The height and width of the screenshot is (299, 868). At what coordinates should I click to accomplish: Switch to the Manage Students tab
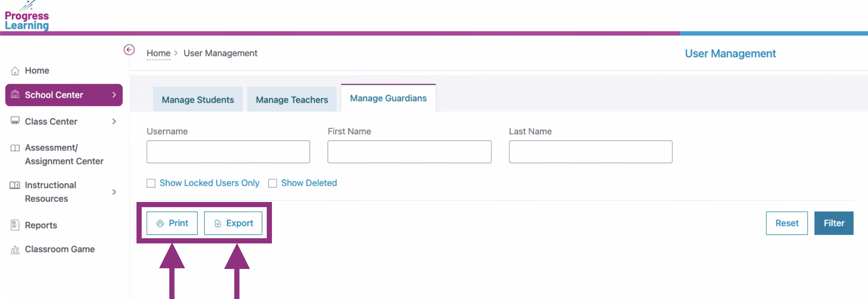coord(198,100)
